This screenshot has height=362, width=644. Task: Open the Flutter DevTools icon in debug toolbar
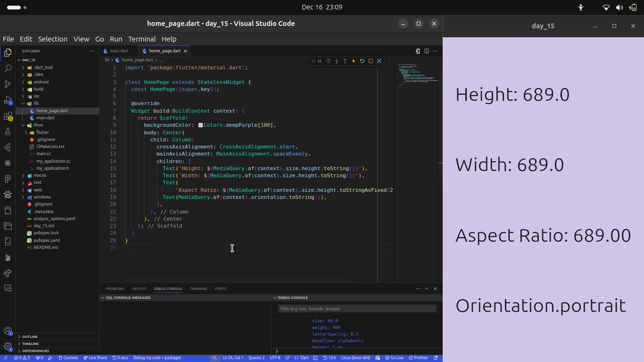(379, 61)
